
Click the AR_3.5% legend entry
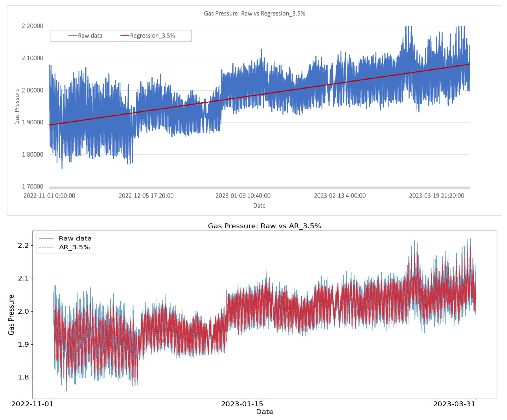click(74, 247)
